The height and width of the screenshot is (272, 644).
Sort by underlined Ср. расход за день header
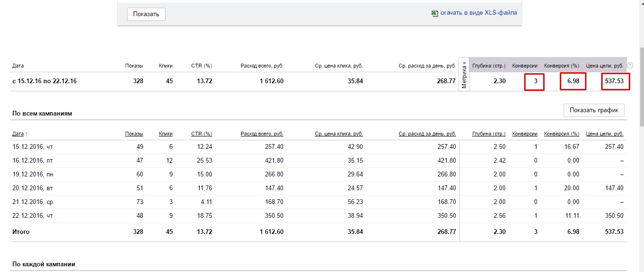point(427,134)
